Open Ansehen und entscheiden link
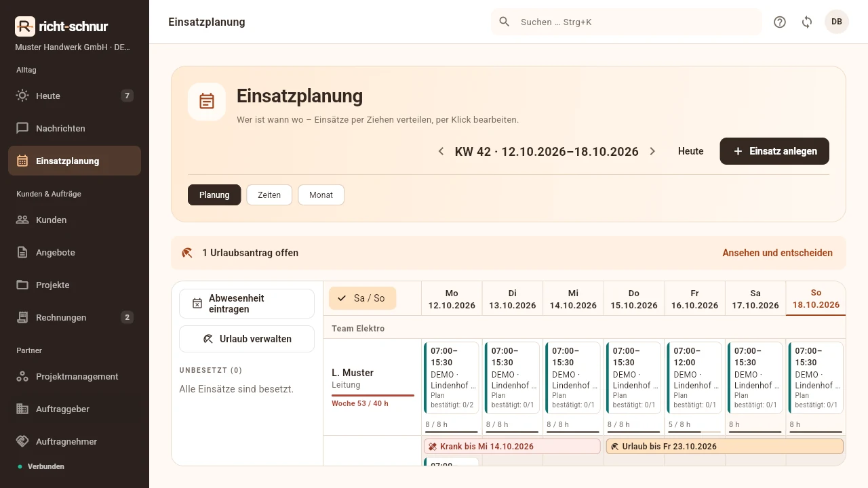868x488 pixels. pyautogui.click(x=777, y=253)
